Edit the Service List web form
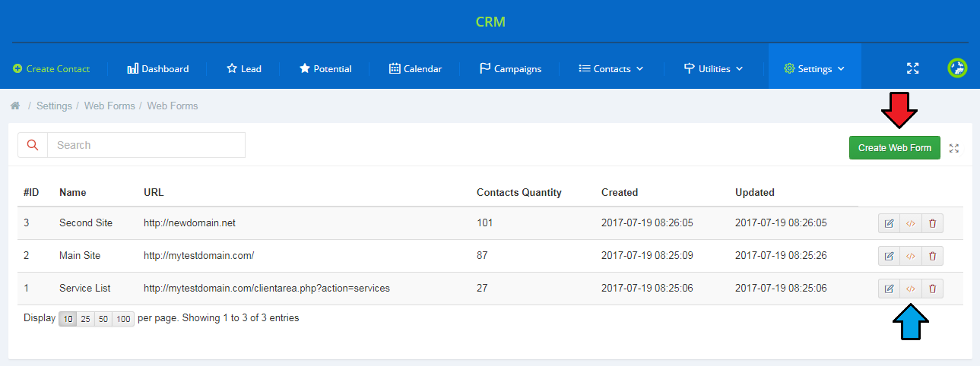This screenshot has height=366, width=980. point(889,289)
